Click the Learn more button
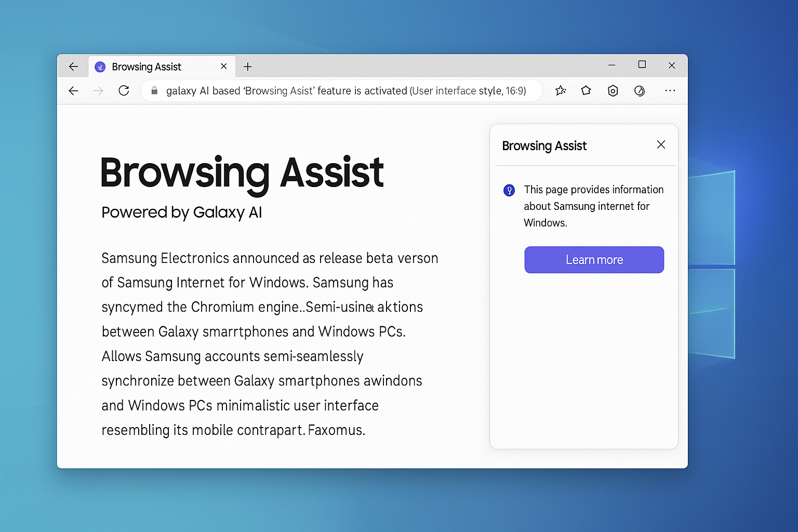Screen dimensions: 798x532 594,260
